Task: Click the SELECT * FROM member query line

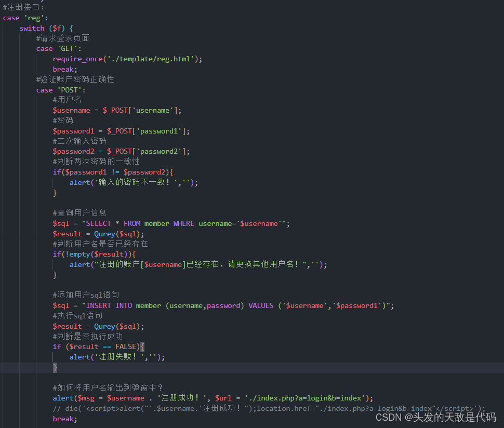Action: pos(171,224)
